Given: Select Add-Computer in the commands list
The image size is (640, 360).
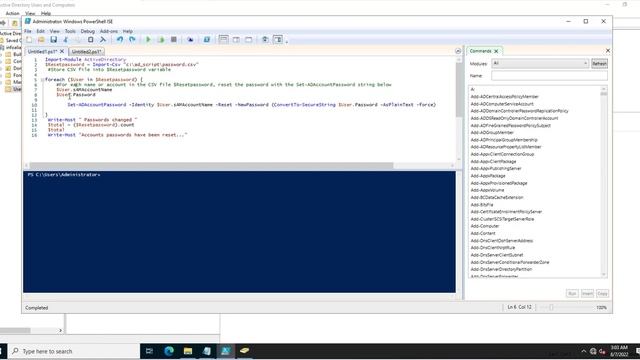Looking at the screenshot, I should 485,226.
